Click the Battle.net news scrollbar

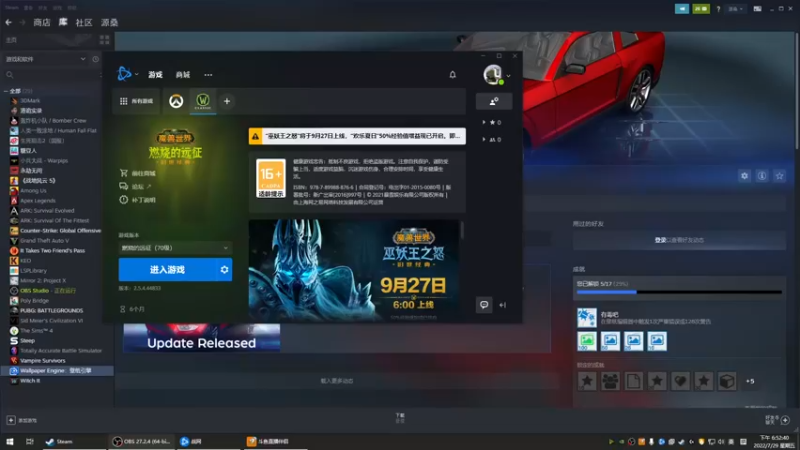coord(462,230)
